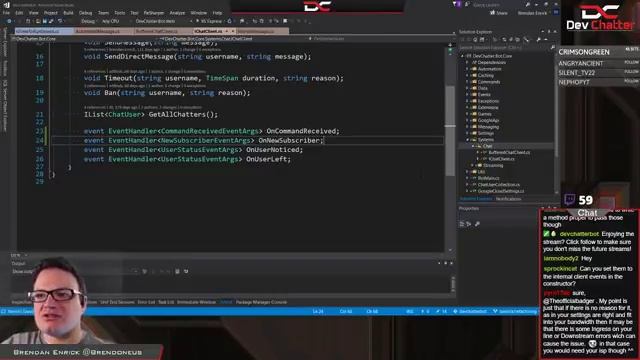Click the Properties panel property pages icon

[x=477, y=224]
